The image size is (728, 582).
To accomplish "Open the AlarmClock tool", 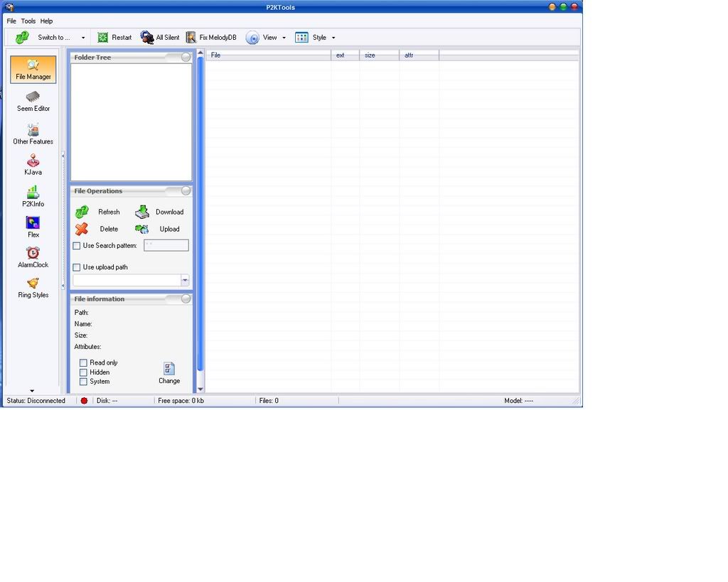I will click(x=33, y=254).
